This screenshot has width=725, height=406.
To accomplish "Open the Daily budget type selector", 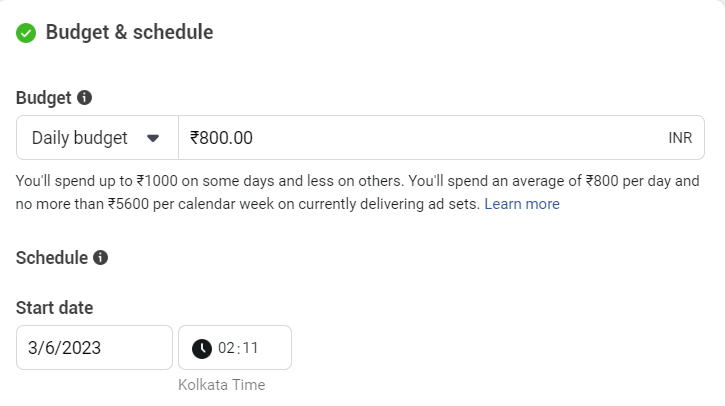I will coord(97,138).
